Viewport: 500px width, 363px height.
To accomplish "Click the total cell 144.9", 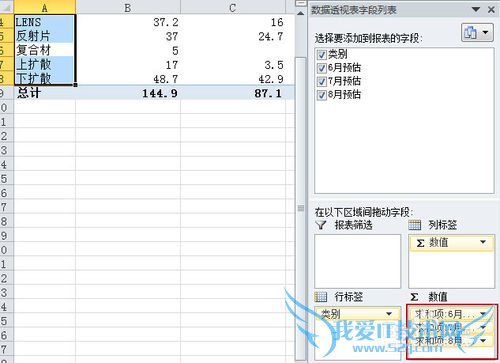I will 128,93.
